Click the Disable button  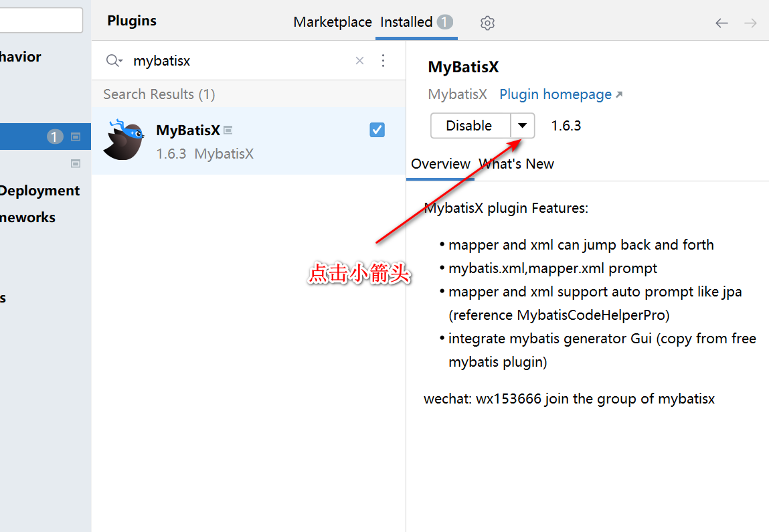tap(471, 126)
